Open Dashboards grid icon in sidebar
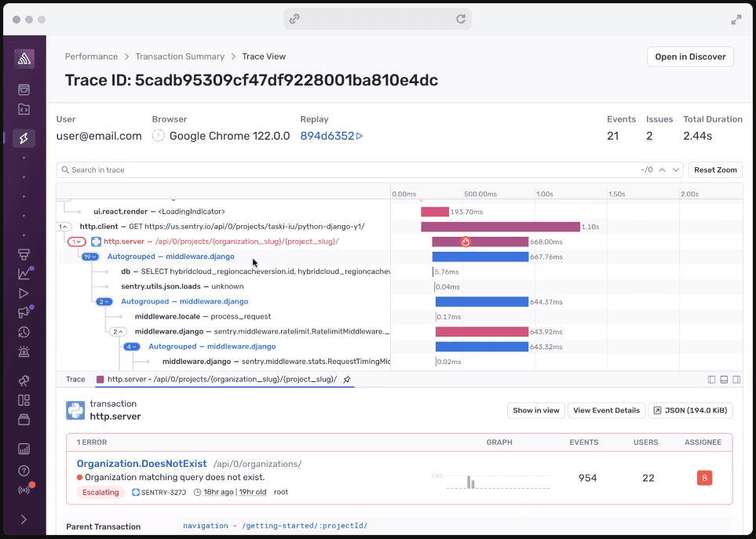This screenshot has width=756, height=539. pos(24,400)
